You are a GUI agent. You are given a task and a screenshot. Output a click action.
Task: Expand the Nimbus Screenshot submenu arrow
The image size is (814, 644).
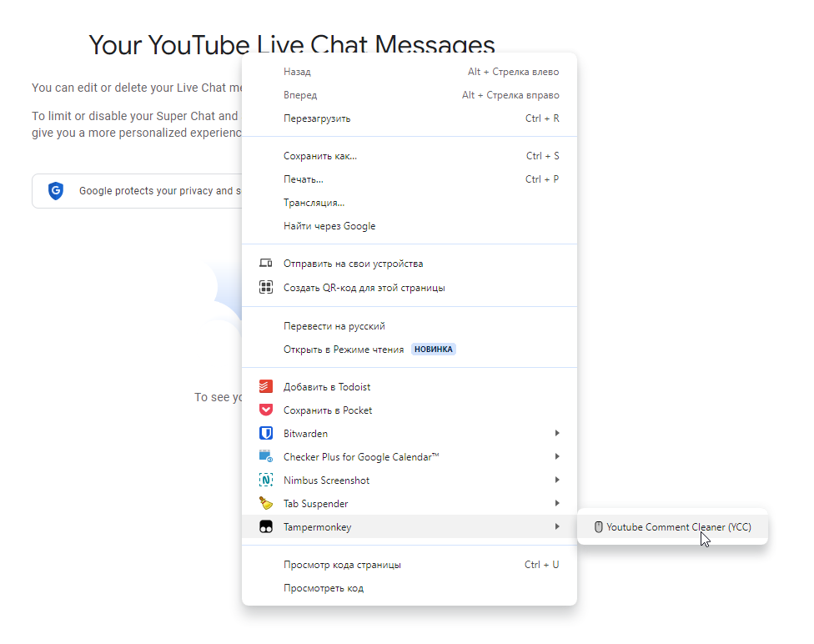[x=557, y=480]
